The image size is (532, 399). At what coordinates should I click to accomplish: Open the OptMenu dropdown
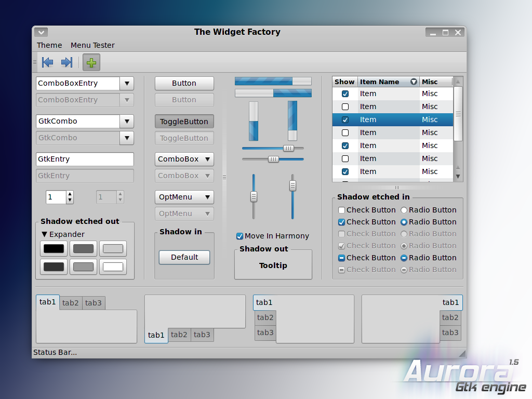coord(184,197)
